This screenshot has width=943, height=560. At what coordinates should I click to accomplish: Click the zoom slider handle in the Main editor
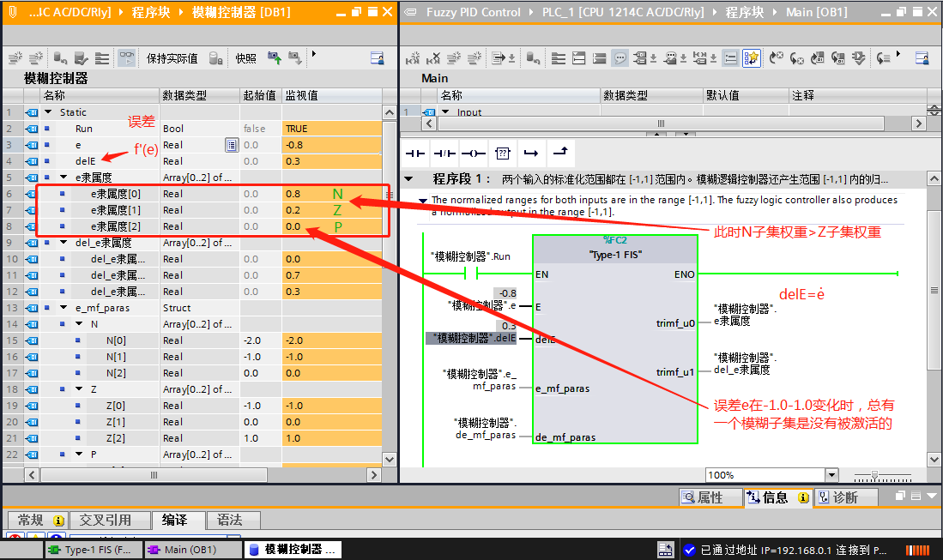[874, 475]
